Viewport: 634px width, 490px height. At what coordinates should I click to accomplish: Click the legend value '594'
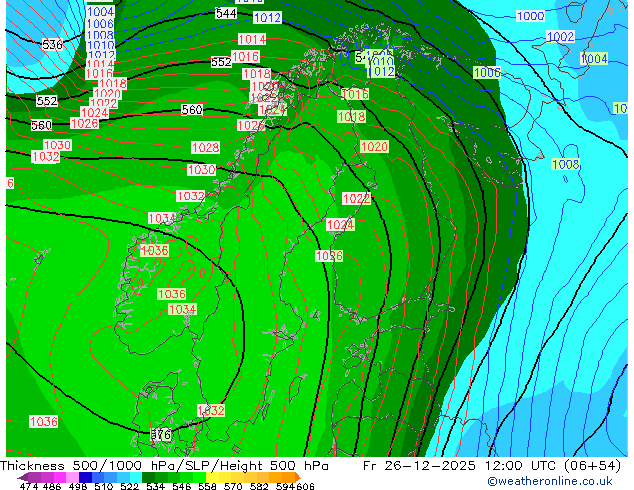[x=285, y=486]
